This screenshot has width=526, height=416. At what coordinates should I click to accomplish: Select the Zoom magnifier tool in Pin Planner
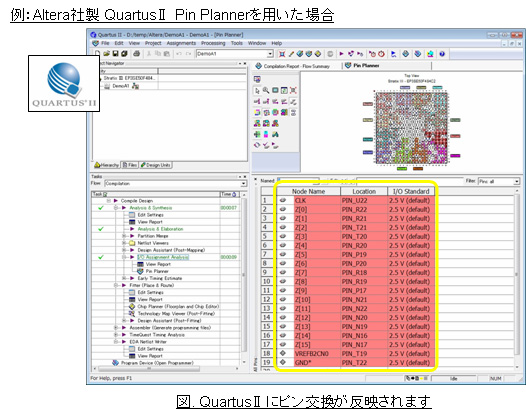pos(266,90)
